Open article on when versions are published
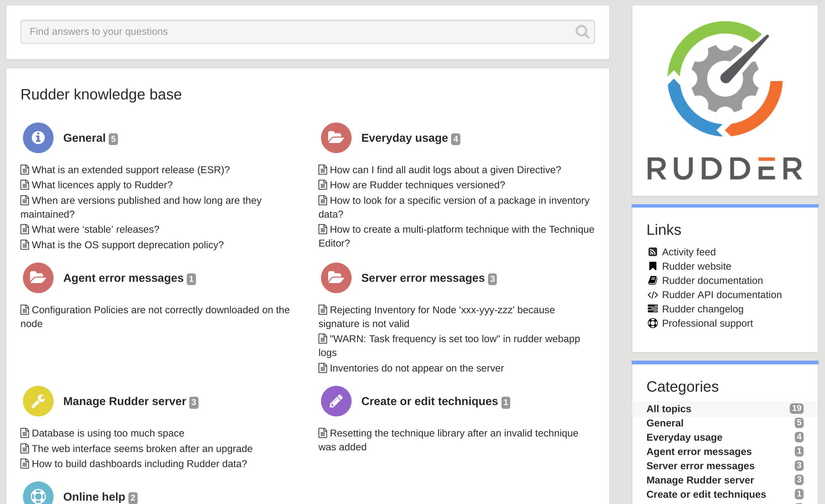This screenshot has height=504, width=825. click(x=141, y=207)
